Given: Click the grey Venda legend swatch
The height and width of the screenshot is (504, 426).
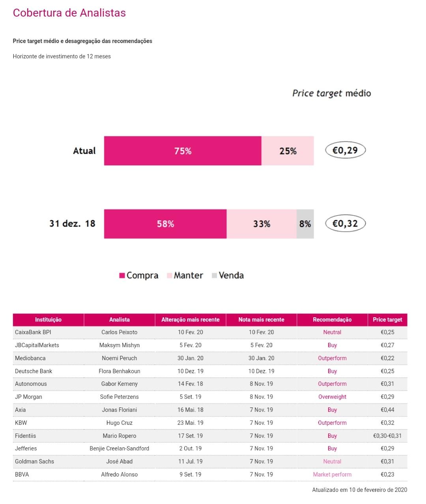Looking at the screenshot, I should click(215, 275).
